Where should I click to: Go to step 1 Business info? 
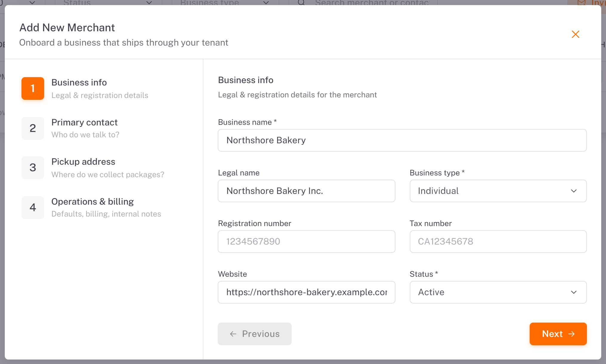pos(85,88)
